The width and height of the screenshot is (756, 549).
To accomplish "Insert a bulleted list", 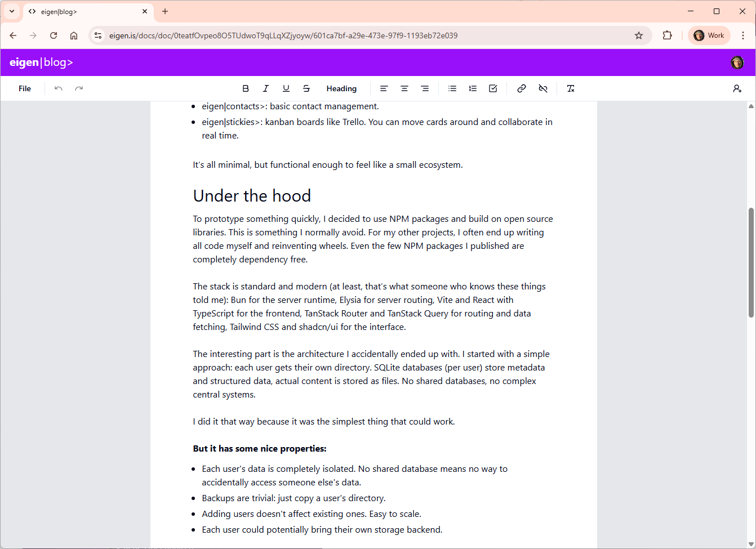I will coord(452,88).
